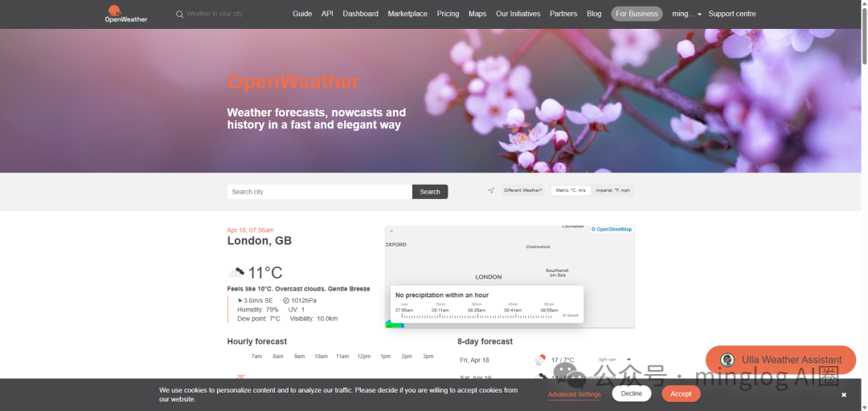
Task: Go to Dashboard in navigation
Action: pyautogui.click(x=360, y=14)
